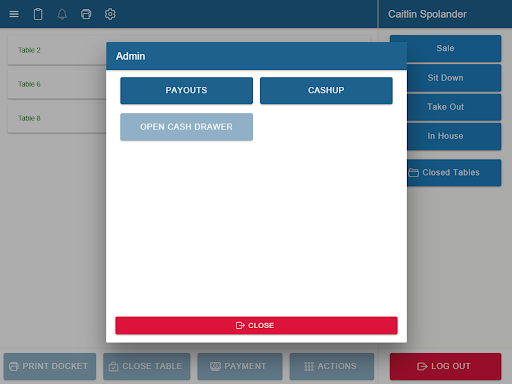Choose the In House order type
This screenshot has height=384, width=512.
coord(453,136)
